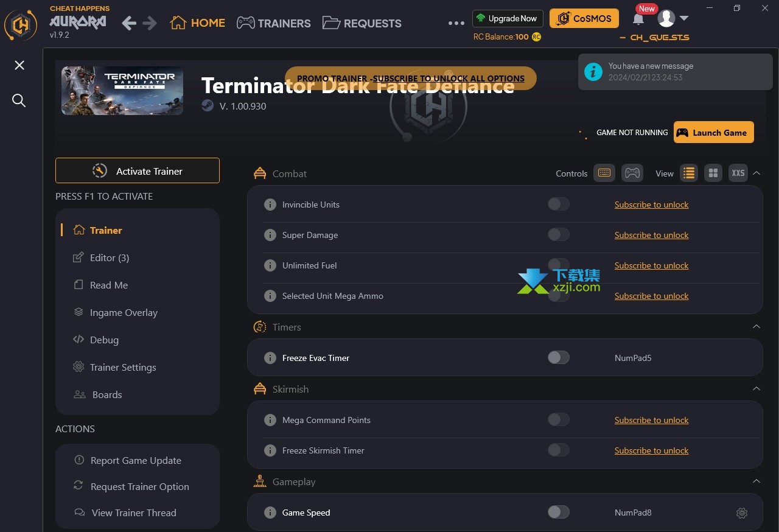Click the gamepad controls icon
Viewport: 779px width, 532px height.
pos(632,173)
